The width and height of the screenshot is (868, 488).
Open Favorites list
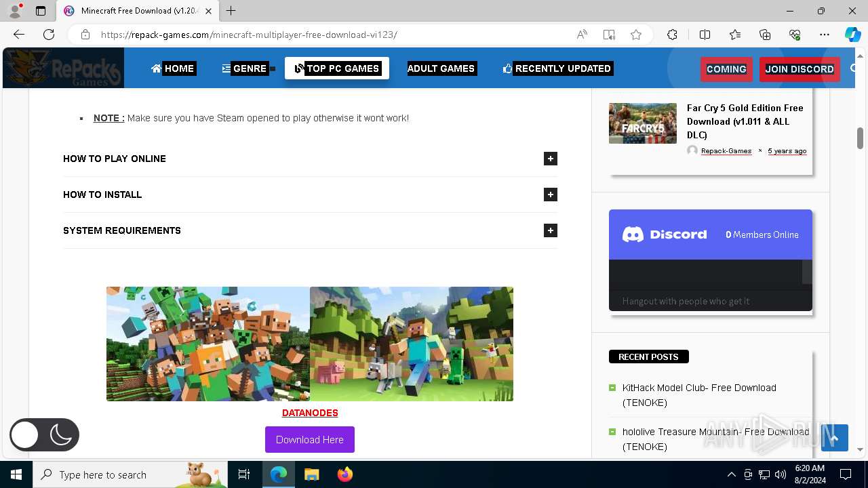pyautogui.click(x=735, y=35)
